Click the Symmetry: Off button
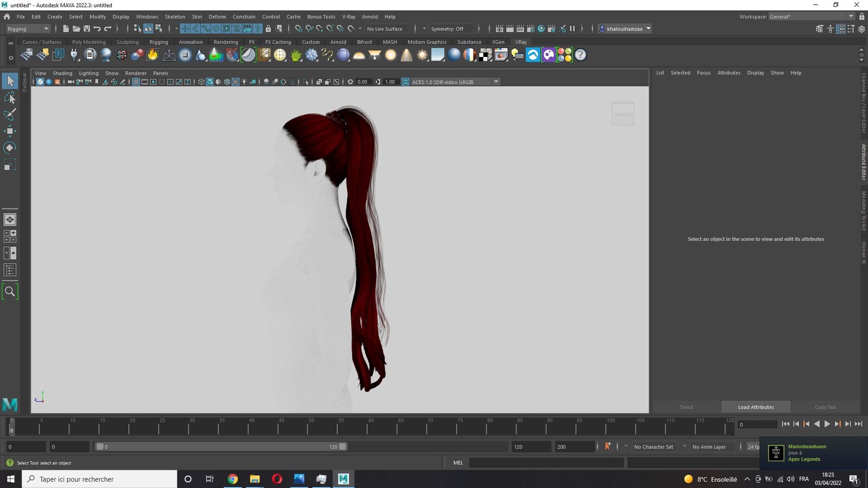 pyautogui.click(x=447, y=29)
